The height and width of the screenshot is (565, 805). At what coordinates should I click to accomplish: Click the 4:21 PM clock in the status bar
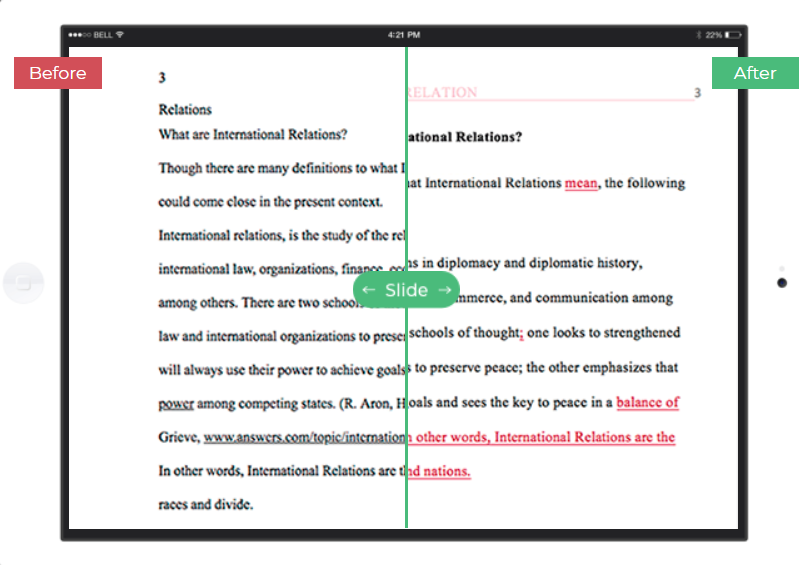click(404, 35)
